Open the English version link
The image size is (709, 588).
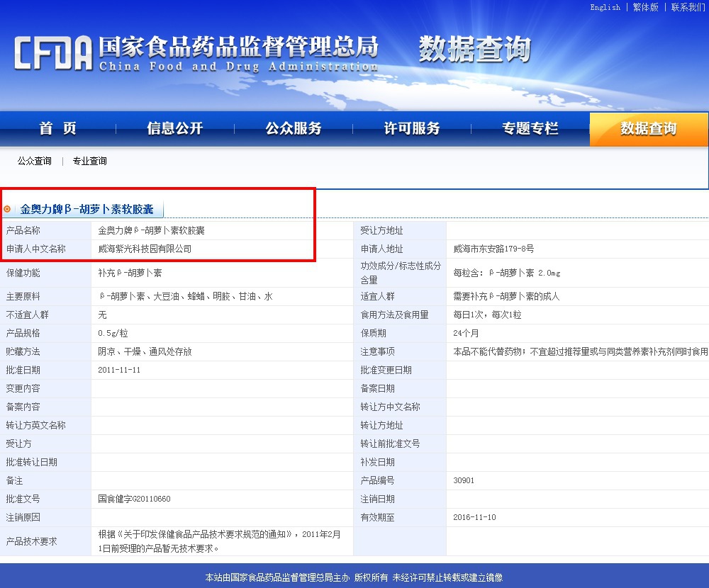[605, 7]
